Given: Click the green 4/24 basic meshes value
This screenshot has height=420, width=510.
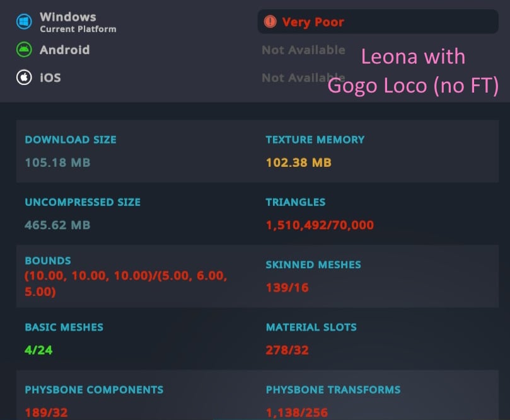Looking at the screenshot, I should (x=38, y=350).
